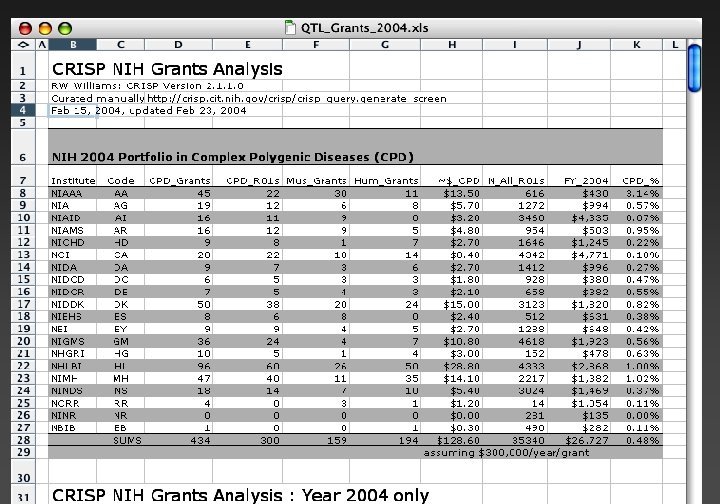This screenshot has height=504, width=720.
Task: Click the 'CPD_%' column label
Action: (x=641, y=181)
